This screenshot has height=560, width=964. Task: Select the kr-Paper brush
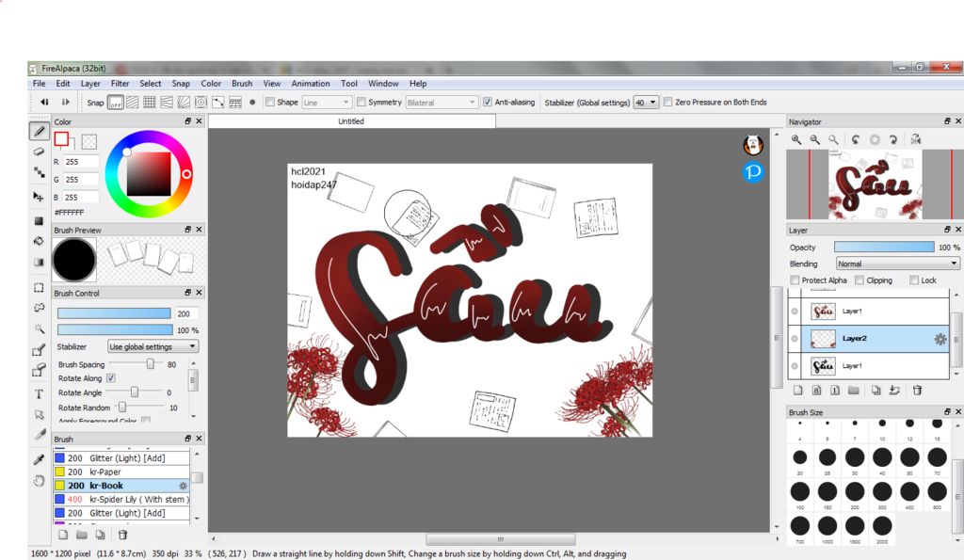[121, 472]
